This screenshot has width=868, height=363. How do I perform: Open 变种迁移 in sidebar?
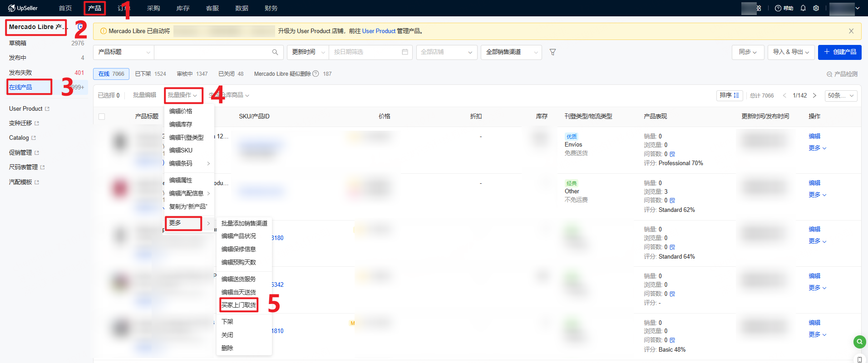(x=24, y=123)
